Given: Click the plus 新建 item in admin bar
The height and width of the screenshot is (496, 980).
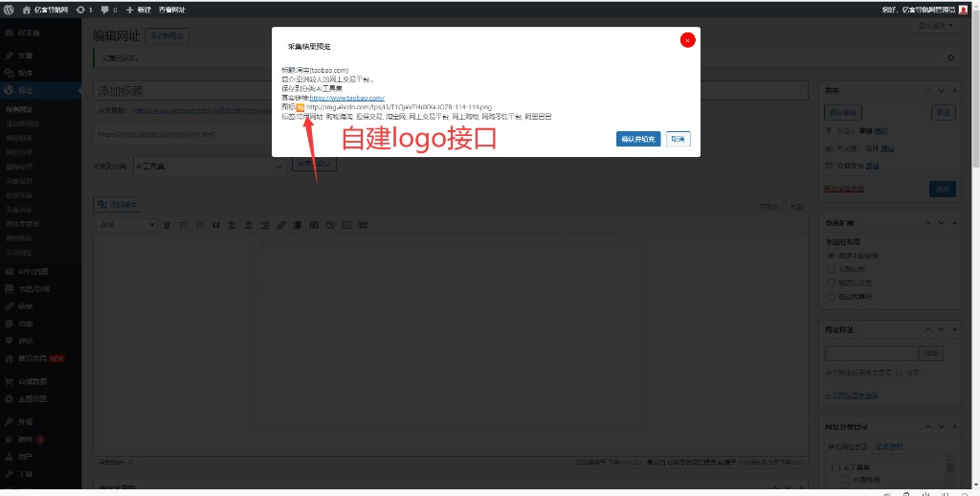Looking at the screenshot, I should [x=139, y=9].
